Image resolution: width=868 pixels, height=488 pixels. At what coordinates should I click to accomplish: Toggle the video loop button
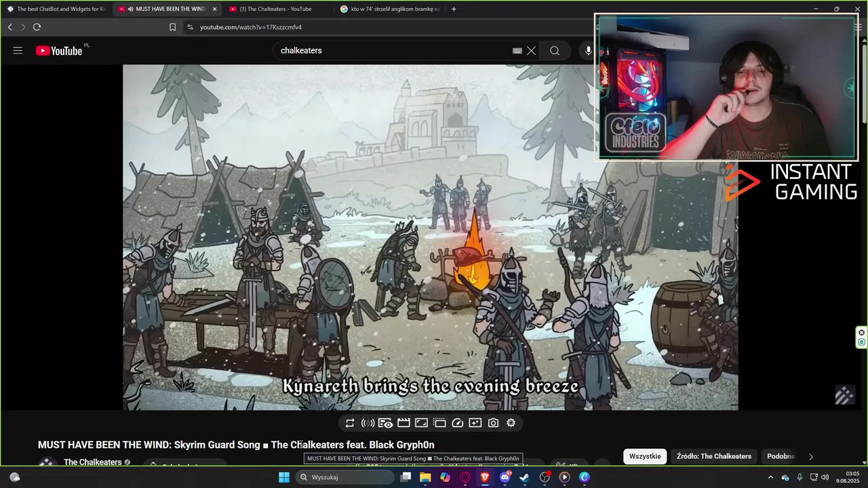click(x=350, y=423)
